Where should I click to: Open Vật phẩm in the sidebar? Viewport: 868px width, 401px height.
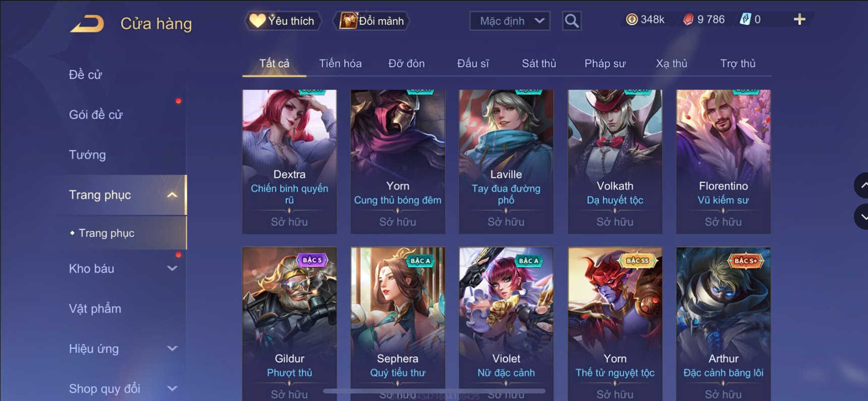(x=95, y=308)
